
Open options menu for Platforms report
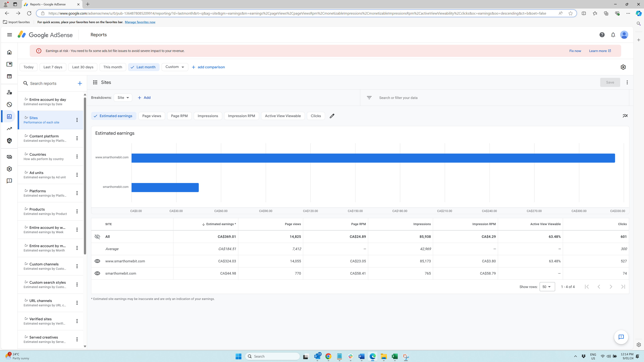click(x=77, y=193)
